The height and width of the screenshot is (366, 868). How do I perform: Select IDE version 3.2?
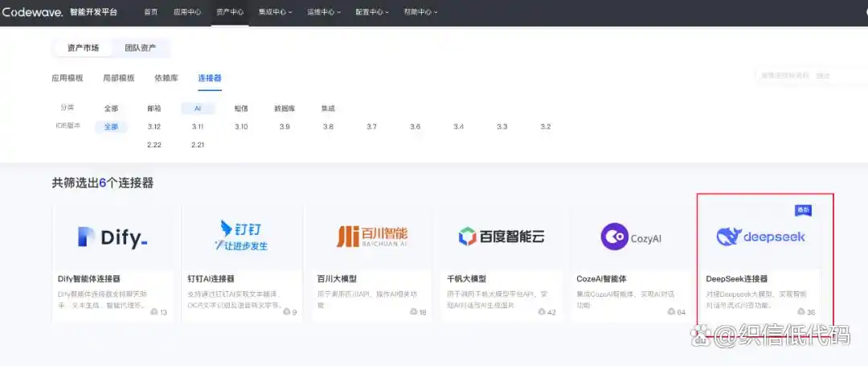pos(546,127)
